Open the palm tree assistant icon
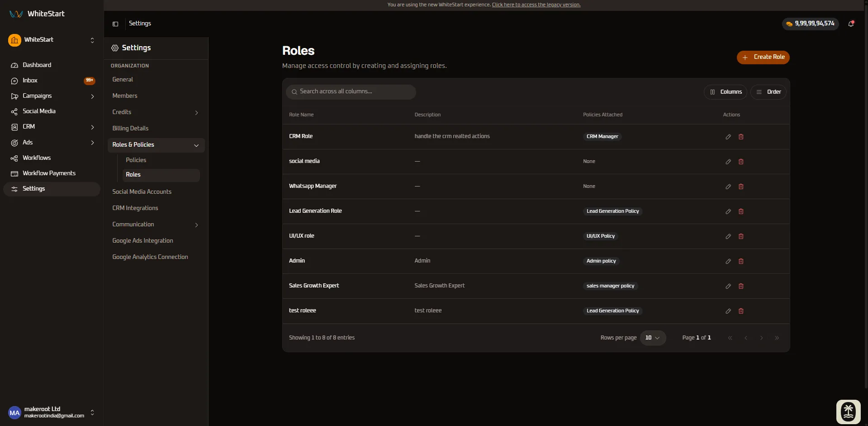The height and width of the screenshot is (426, 868). (x=848, y=412)
